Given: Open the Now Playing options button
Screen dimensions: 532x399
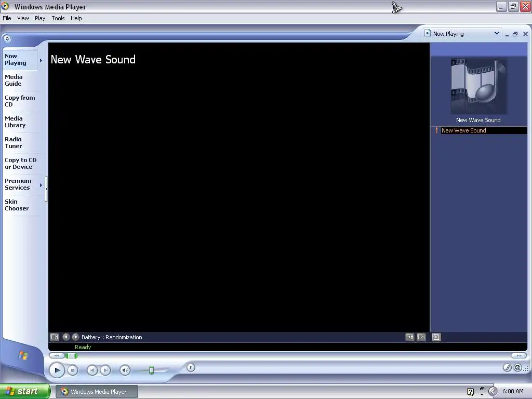Looking at the screenshot, I should [x=55, y=337].
